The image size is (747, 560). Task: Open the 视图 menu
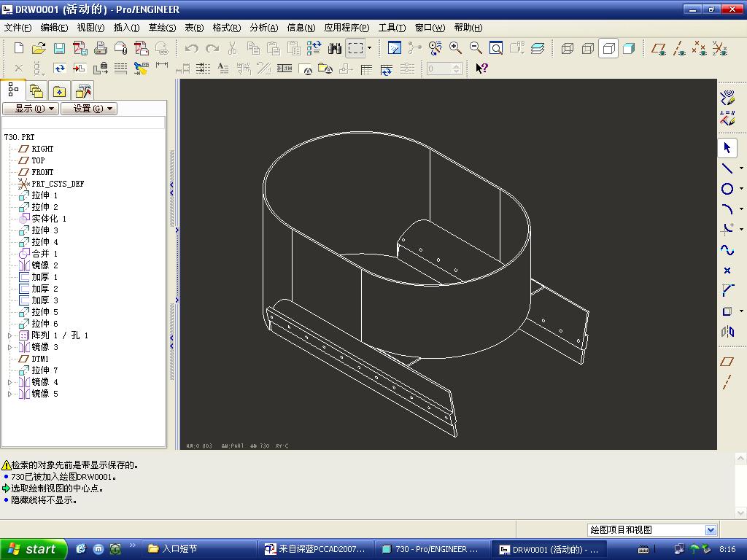pos(90,28)
